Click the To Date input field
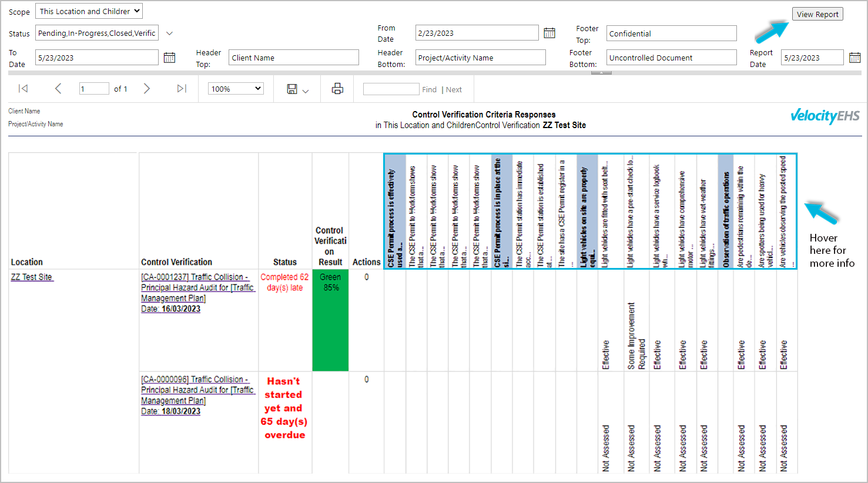Viewport: 868px width, 483px height. click(97, 58)
